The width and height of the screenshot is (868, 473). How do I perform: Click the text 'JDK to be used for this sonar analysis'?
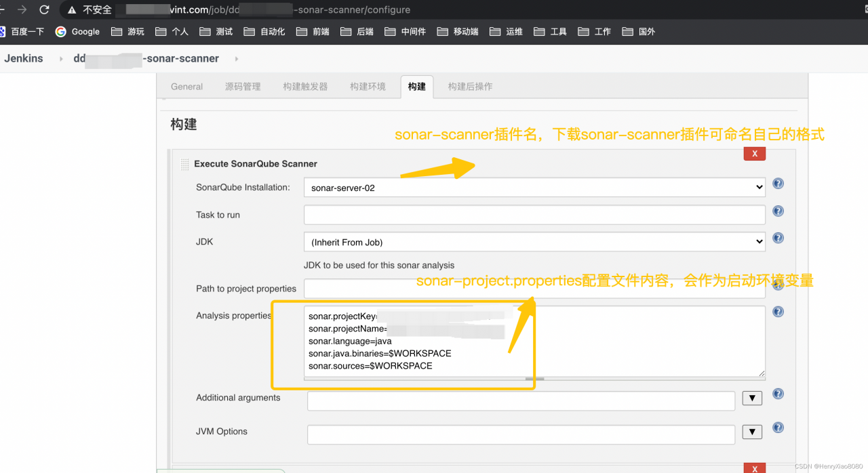(379, 265)
